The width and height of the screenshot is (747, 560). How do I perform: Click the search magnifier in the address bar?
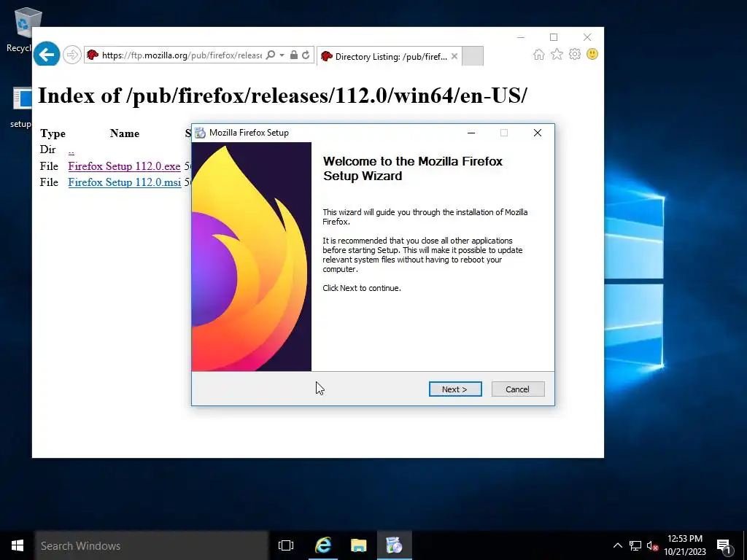point(271,55)
